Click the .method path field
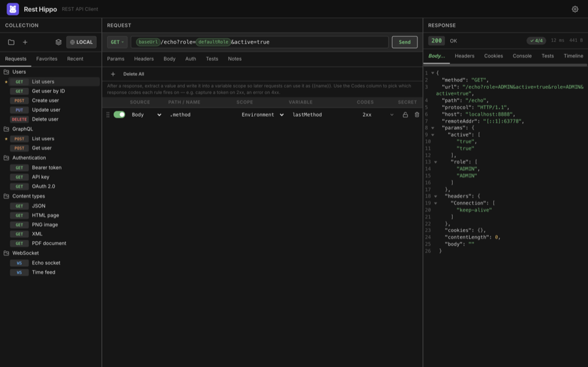The height and width of the screenshot is (367, 588). [201, 115]
